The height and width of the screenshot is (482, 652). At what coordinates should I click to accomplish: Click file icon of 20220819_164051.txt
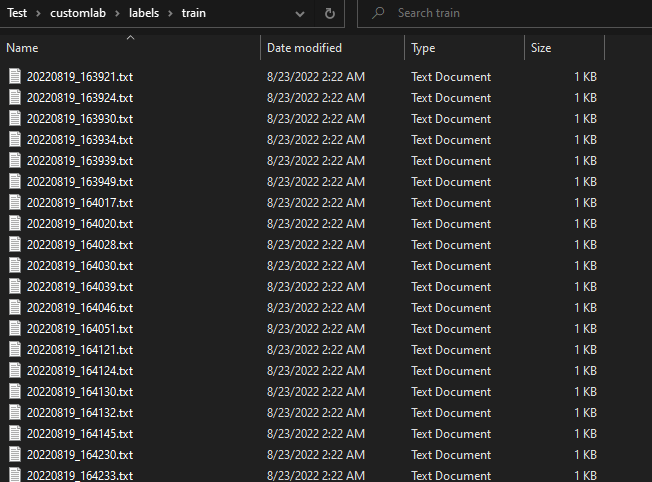[15, 329]
